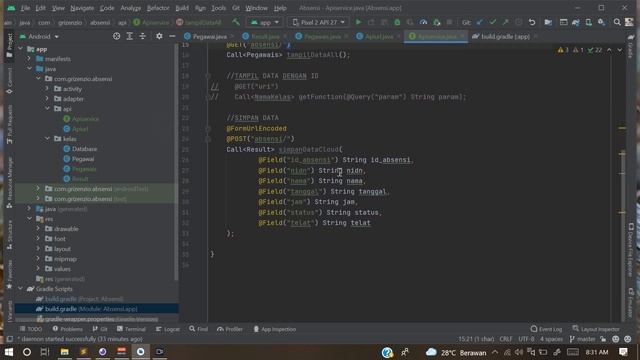Click 4 spaces indent setting
The height and width of the screenshot is (360, 640).
551,339
